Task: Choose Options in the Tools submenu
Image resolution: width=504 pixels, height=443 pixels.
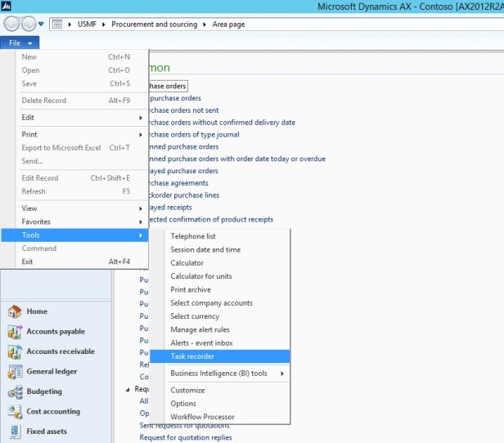Action: (x=183, y=404)
